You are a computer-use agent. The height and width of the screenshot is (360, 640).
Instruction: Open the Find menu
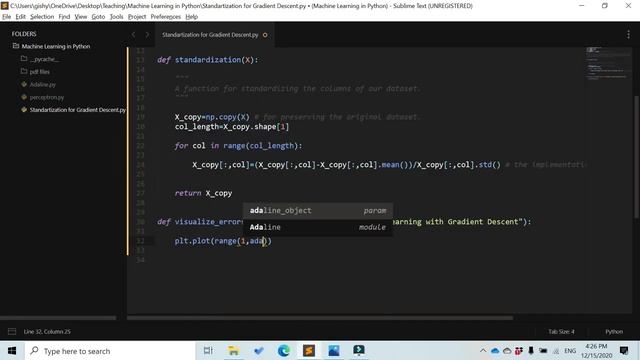[64, 17]
